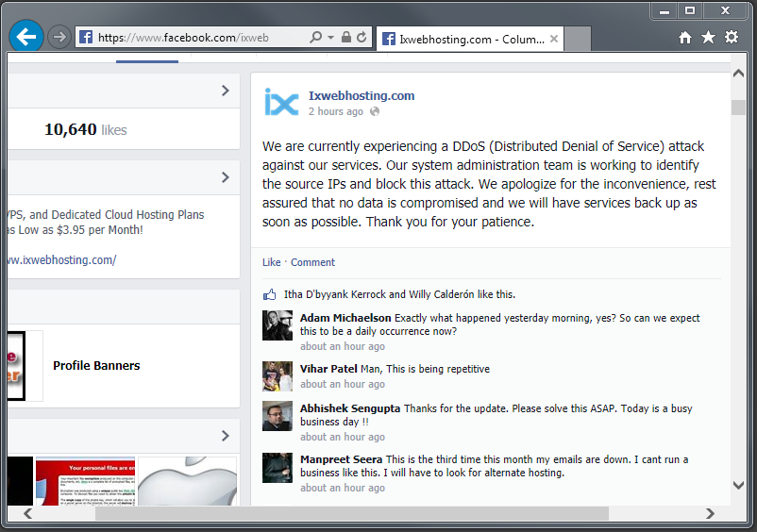The height and width of the screenshot is (532, 757).
Task: Minimize the browser window
Action: click(664, 10)
